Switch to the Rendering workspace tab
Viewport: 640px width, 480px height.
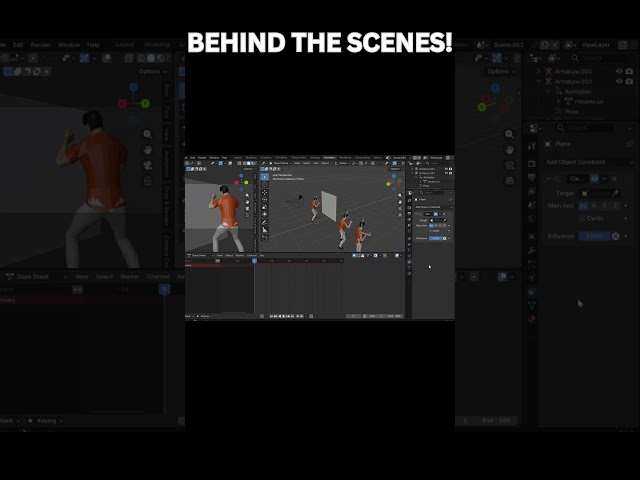point(345,158)
